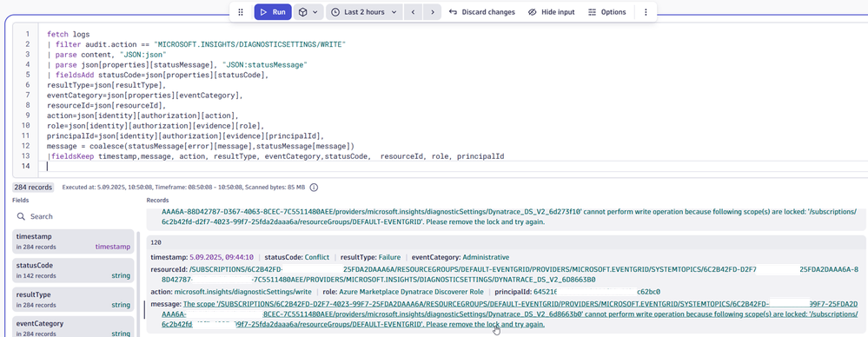Click the Search fields input
The image size is (868, 337).
click(x=74, y=216)
